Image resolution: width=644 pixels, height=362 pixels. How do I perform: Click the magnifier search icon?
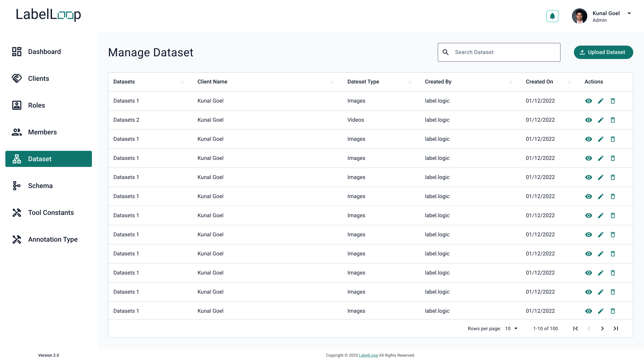point(445,52)
